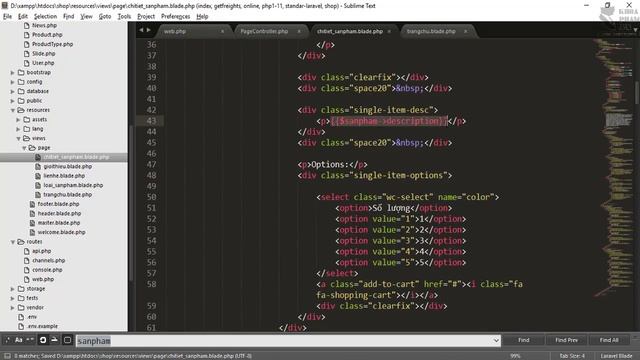Click loai_sanpham.blade.php file icon
Image resolution: width=640 pixels, height=360 pixels.
(x=38, y=185)
